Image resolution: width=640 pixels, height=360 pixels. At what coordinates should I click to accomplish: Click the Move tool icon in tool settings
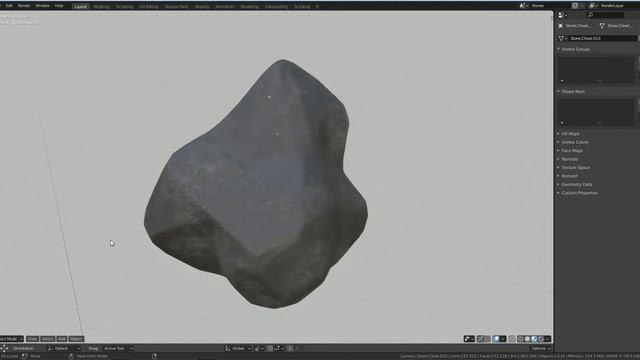[x=4, y=349]
